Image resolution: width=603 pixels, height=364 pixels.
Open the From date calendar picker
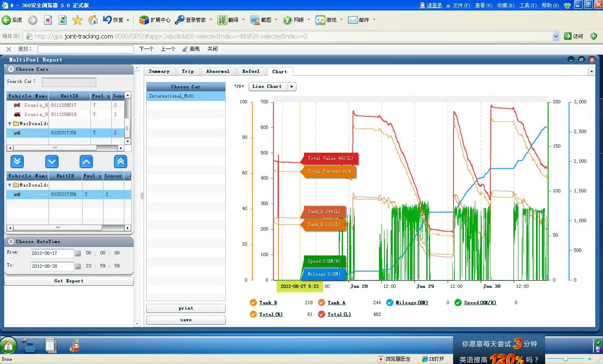[78, 254]
